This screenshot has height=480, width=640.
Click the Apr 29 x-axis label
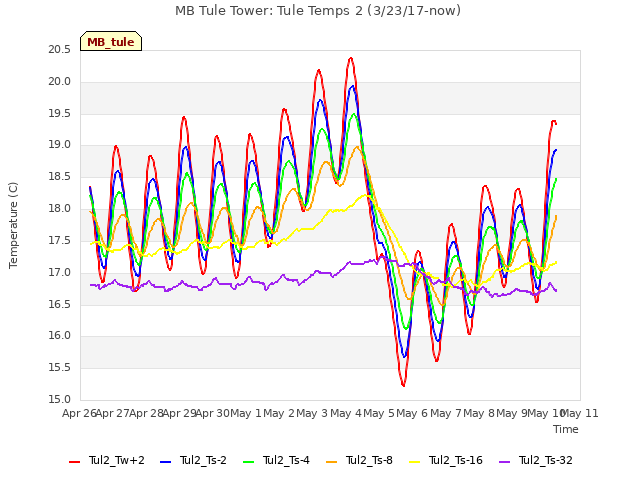pyautogui.click(x=180, y=413)
